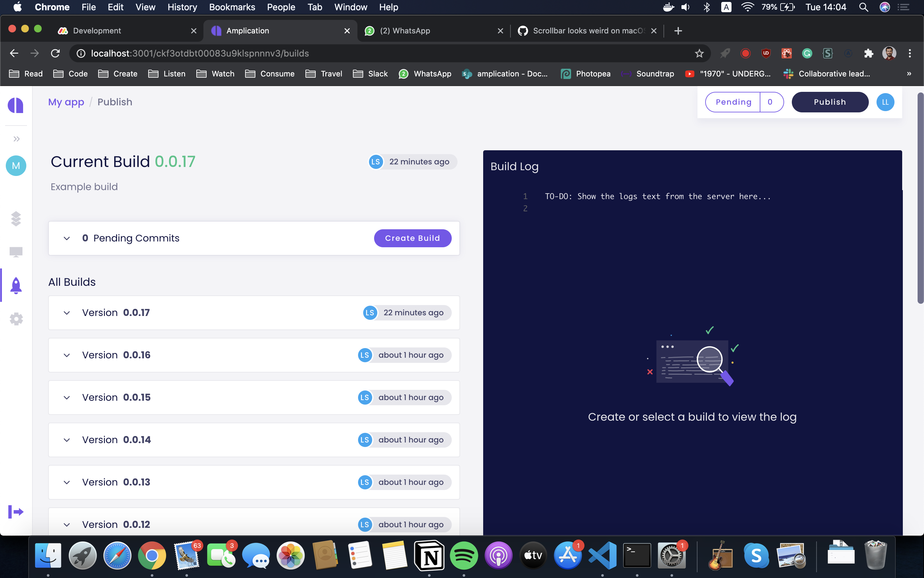Expand Version 0.0.16 build row

67,355
